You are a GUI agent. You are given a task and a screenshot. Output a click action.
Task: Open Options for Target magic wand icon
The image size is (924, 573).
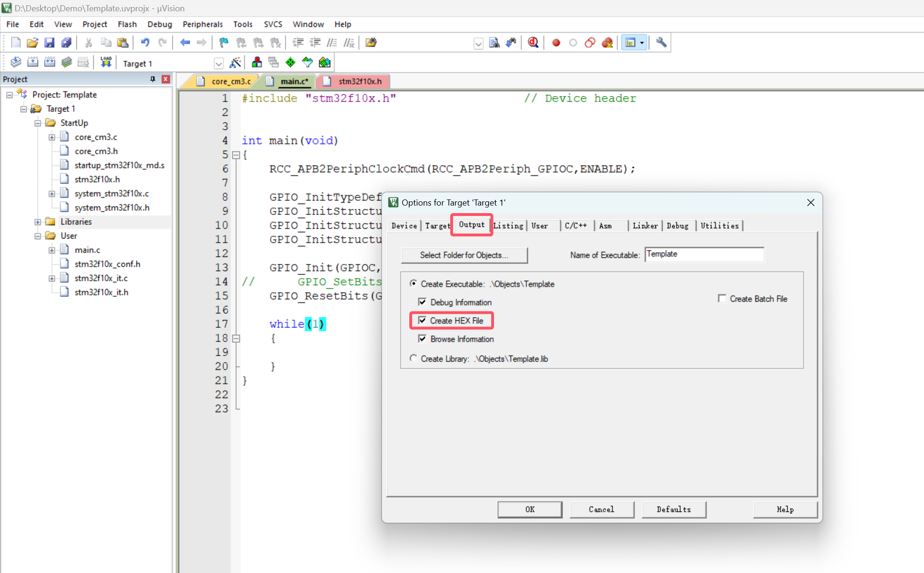[x=235, y=63]
